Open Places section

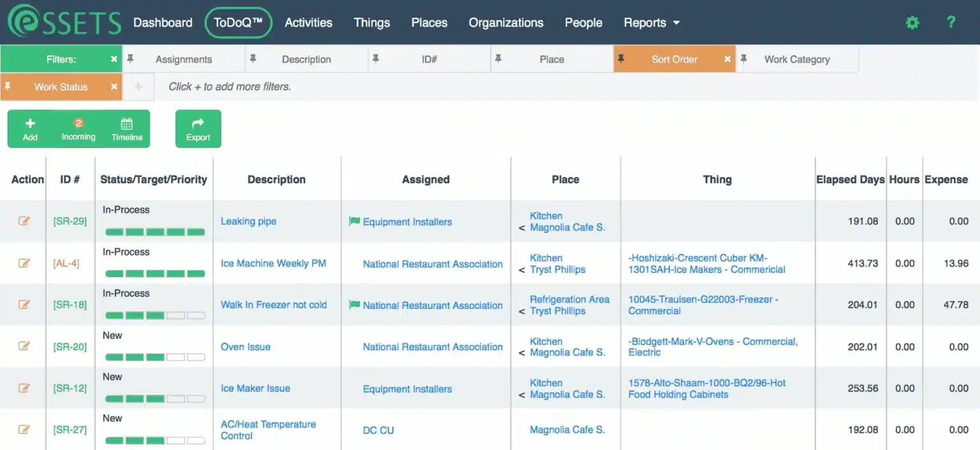[429, 22]
